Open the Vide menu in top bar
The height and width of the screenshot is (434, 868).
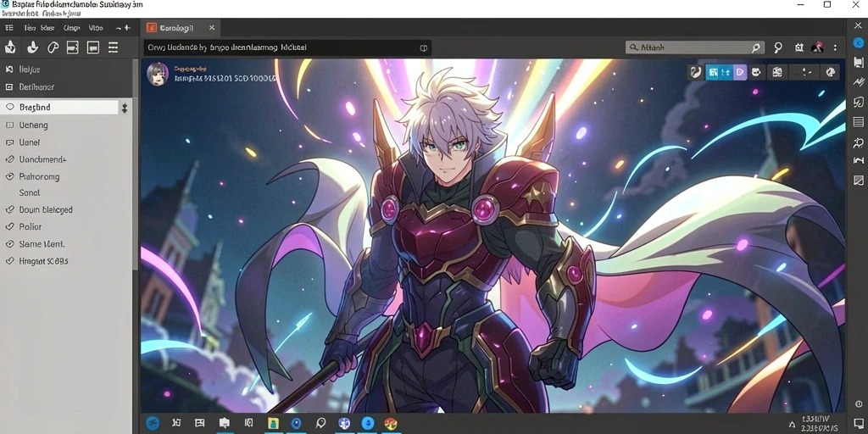(x=96, y=28)
